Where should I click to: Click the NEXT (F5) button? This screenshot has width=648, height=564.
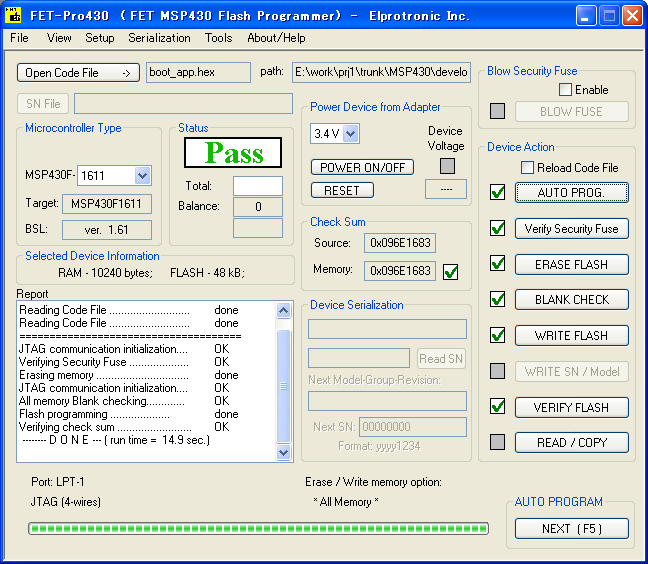point(572,528)
